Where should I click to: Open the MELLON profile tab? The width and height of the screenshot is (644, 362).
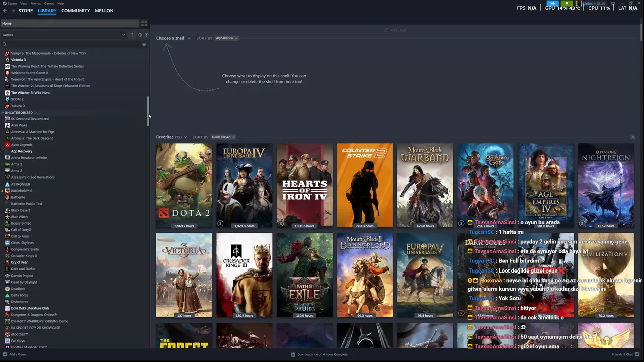click(x=104, y=11)
